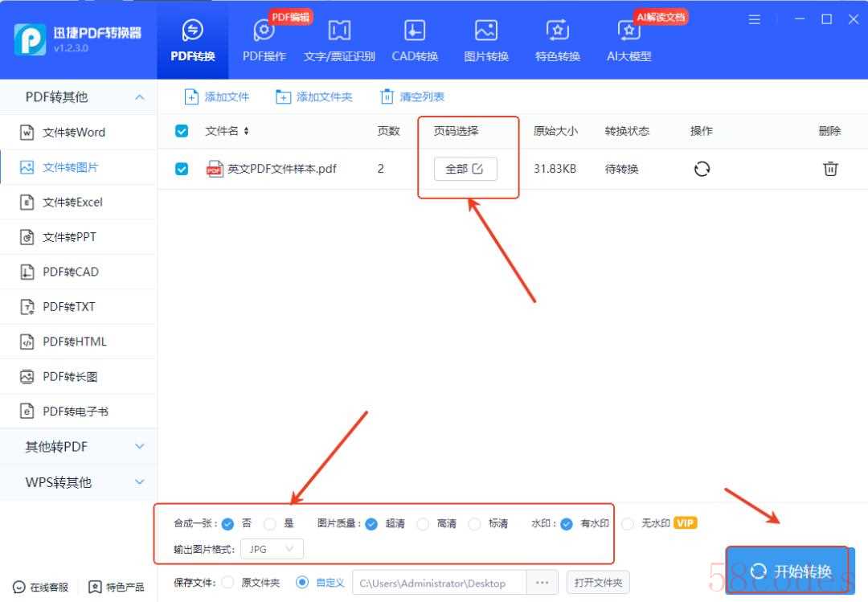Select 原文件夹 save location

227,583
